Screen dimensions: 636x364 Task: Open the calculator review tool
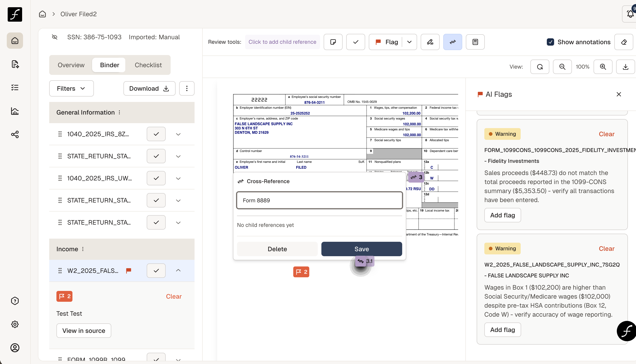[475, 42]
